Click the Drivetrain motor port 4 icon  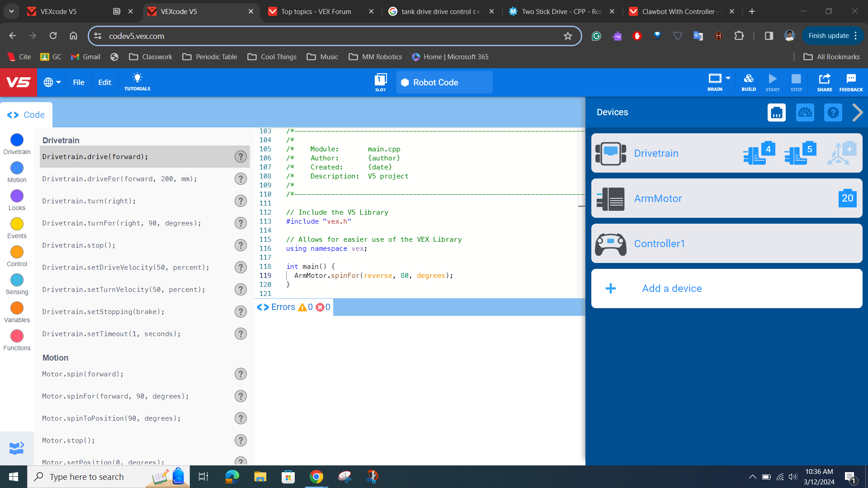pos(759,153)
